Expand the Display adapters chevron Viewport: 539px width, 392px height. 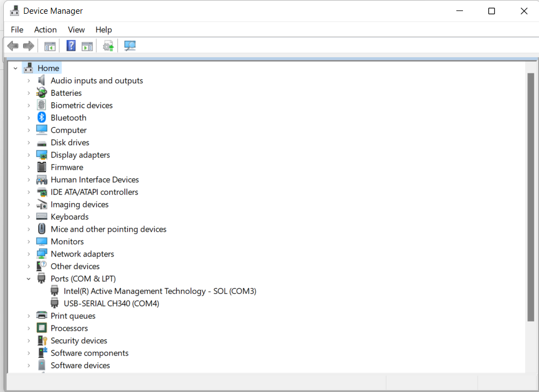click(29, 155)
